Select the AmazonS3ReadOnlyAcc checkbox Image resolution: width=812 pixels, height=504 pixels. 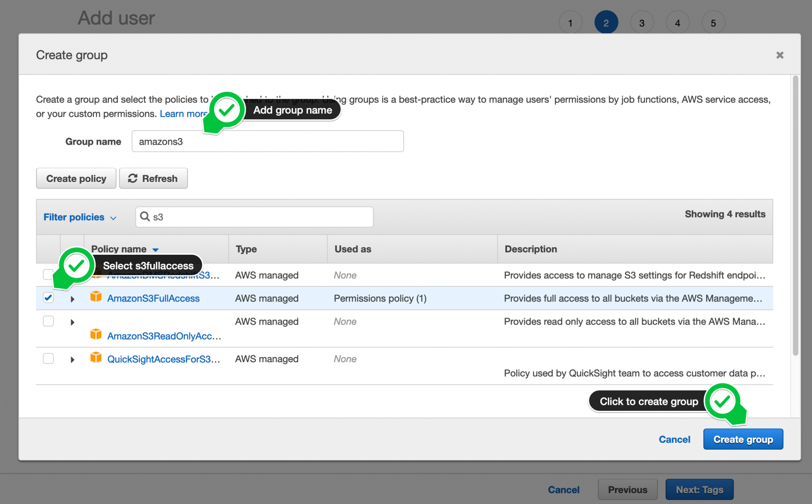(48, 321)
